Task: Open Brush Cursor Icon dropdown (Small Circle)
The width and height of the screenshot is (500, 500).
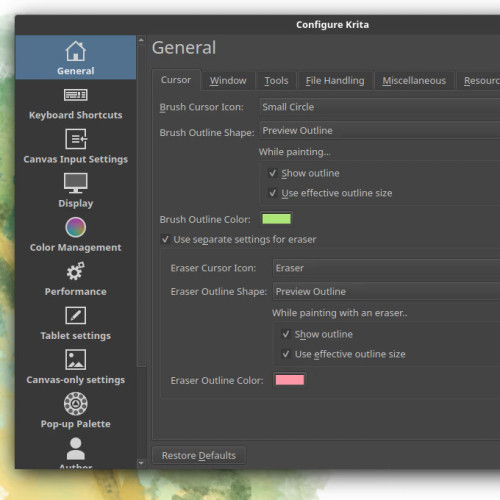Action: coord(380,107)
